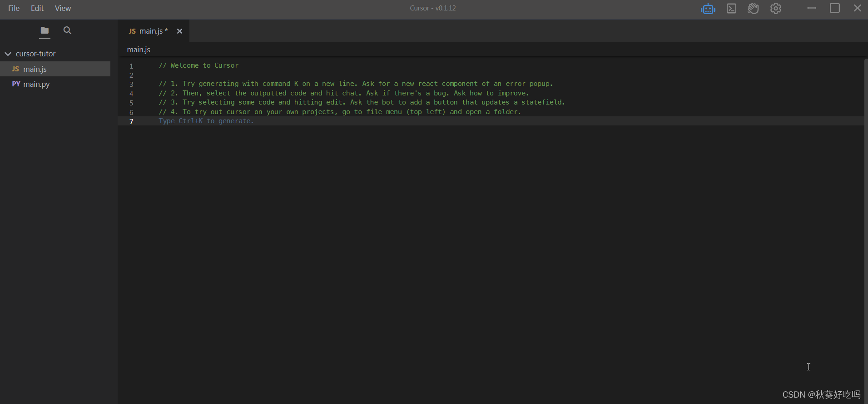Place cursor on line 7 placeholder text
Image resolution: width=868 pixels, height=404 pixels.
pyautogui.click(x=206, y=121)
